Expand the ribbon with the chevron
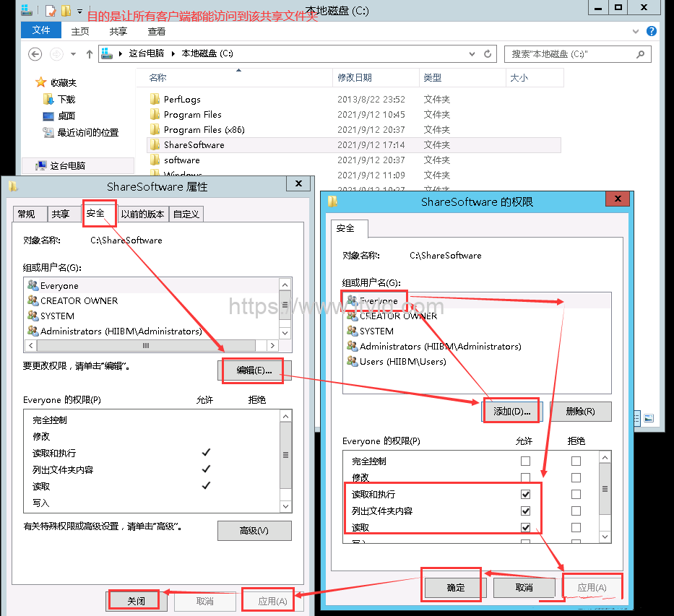The height and width of the screenshot is (616, 674). click(x=636, y=31)
